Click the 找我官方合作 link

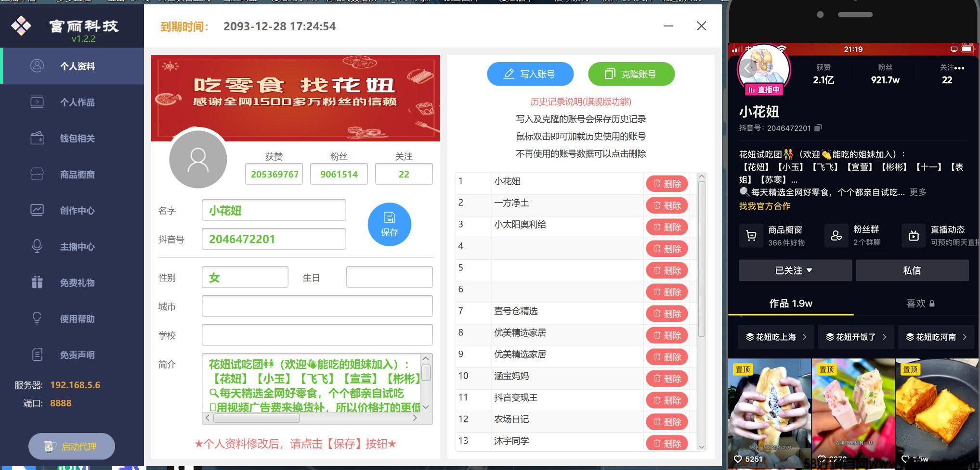[765, 206]
